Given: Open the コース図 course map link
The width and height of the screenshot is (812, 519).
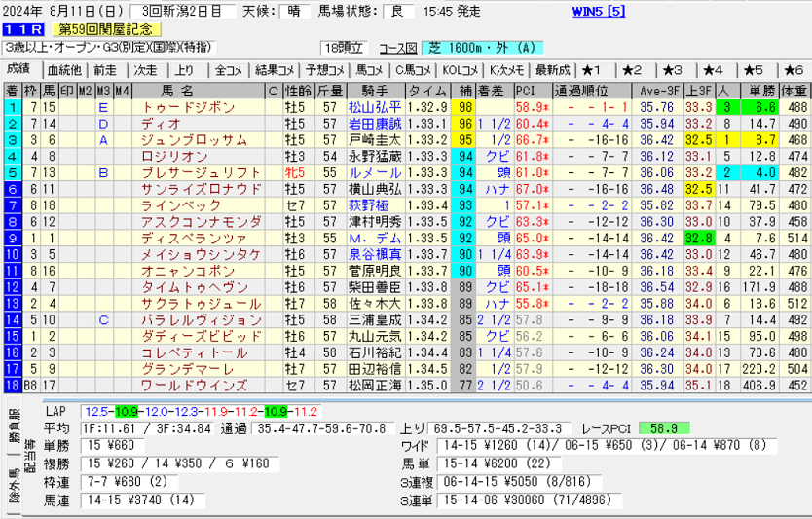Looking at the screenshot, I should coord(397,47).
